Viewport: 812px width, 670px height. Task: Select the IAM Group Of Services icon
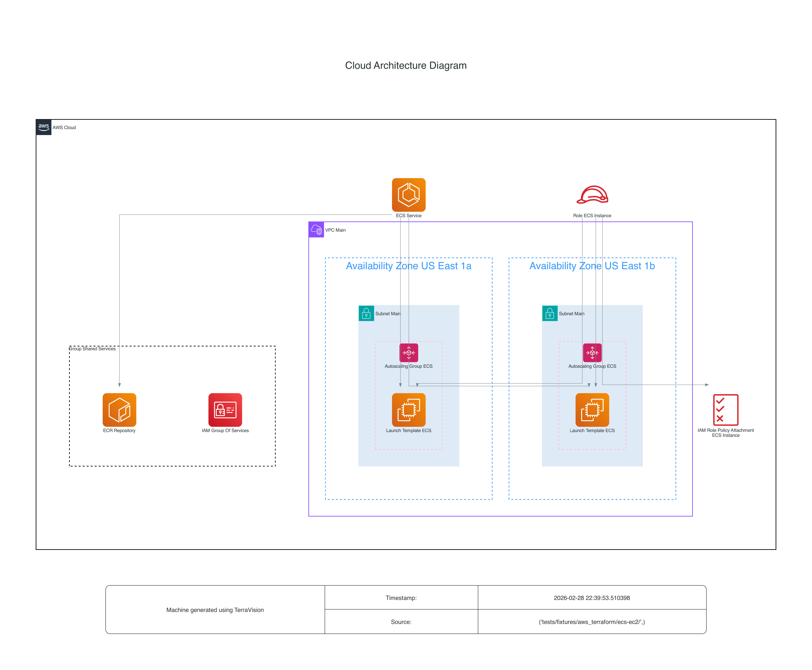(x=225, y=410)
